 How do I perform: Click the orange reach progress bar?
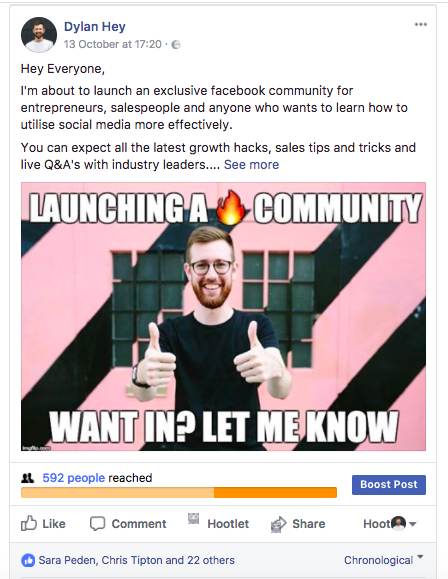(179, 492)
